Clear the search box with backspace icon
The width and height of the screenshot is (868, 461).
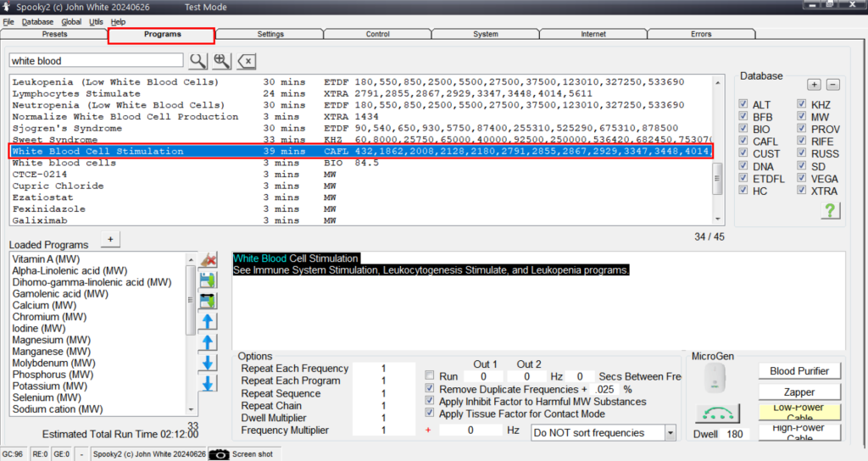(247, 60)
